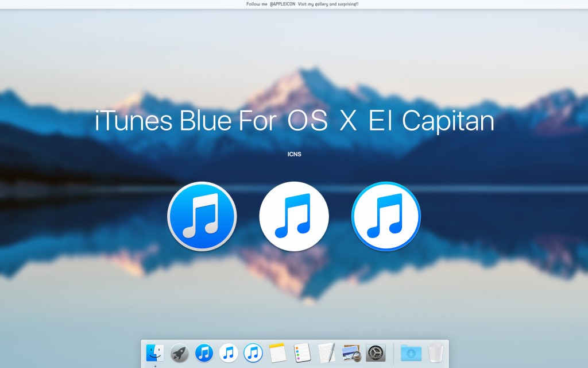Select large blue iTunes icon with white note
588x368 pixels.
pyautogui.click(x=202, y=216)
